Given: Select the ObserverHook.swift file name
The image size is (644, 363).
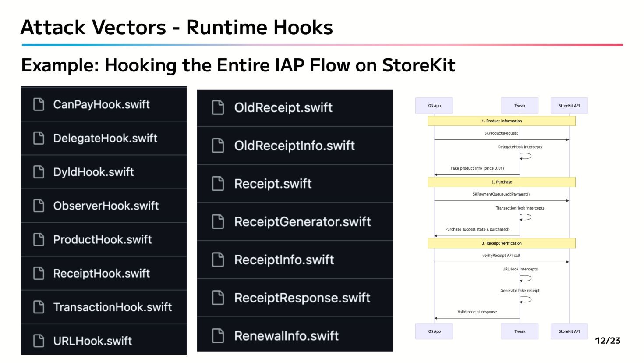Looking at the screenshot, I should [x=106, y=206].
